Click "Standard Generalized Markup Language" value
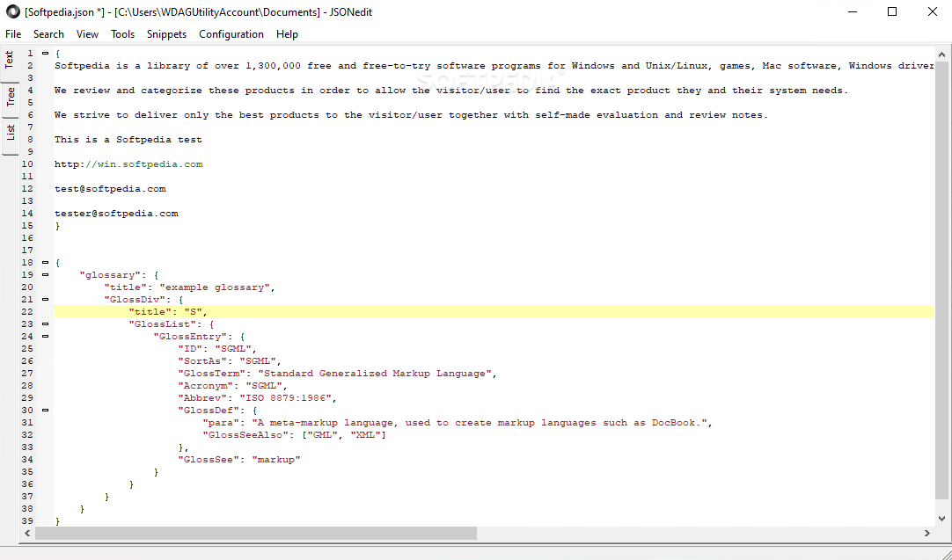Viewport: 952px width, 560px height. 375,374
